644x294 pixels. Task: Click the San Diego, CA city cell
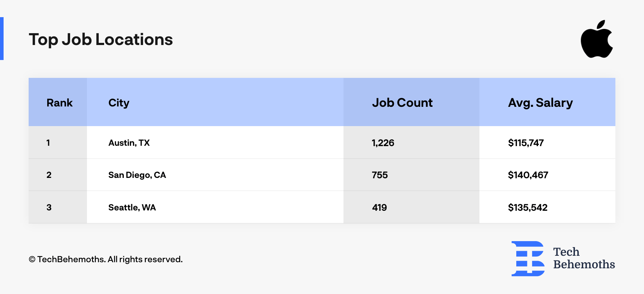click(137, 175)
